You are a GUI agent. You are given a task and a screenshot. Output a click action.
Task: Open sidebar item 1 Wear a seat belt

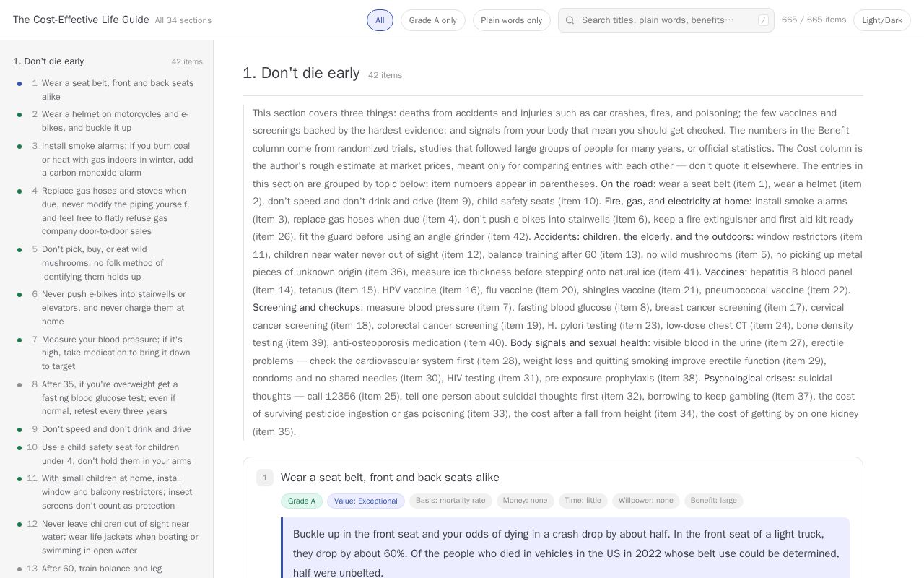coord(108,90)
